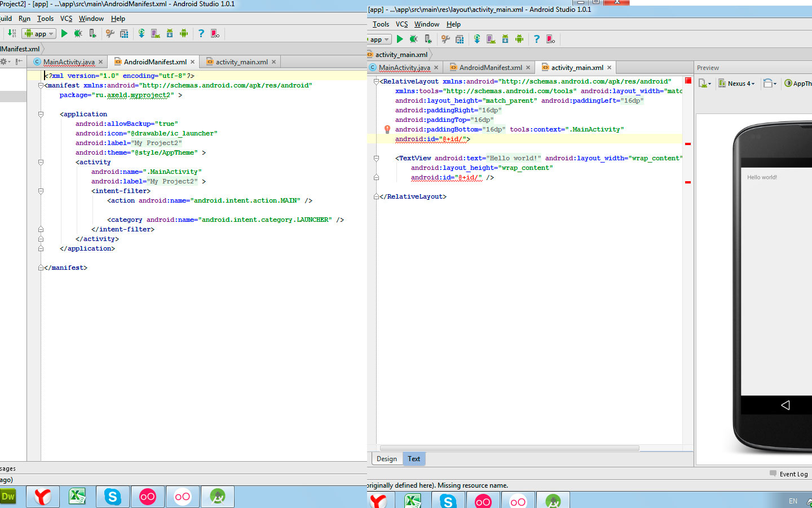Start debugging app in the right window
The height and width of the screenshot is (508, 812).
414,39
